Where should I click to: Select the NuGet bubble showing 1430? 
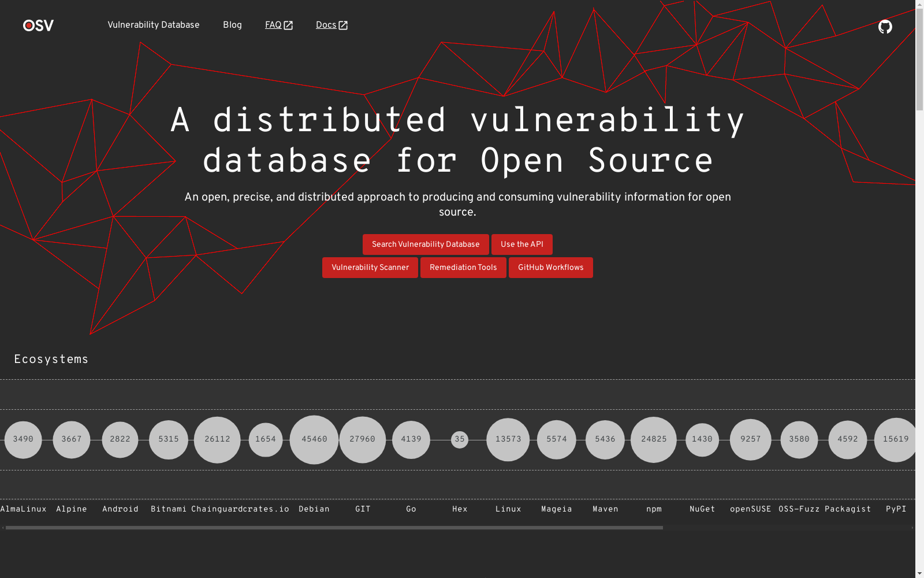point(702,440)
